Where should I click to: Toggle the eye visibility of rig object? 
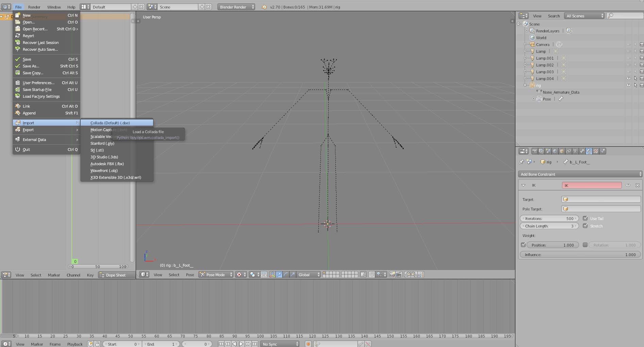tap(629, 85)
